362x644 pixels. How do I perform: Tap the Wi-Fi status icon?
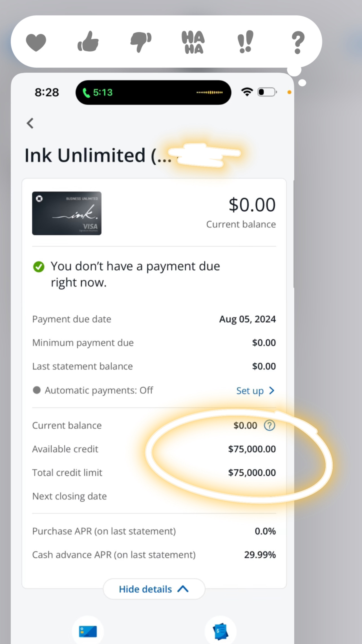pyautogui.click(x=247, y=92)
